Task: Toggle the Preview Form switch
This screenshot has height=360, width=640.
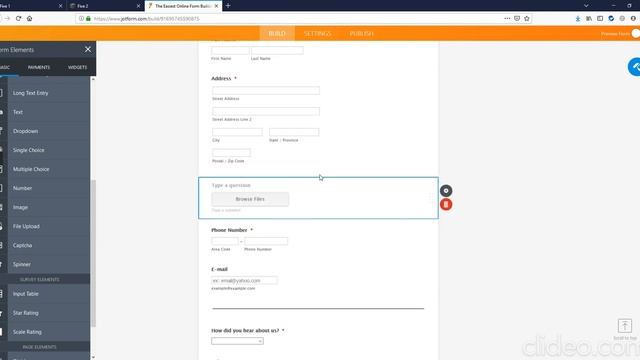Action: click(635, 33)
